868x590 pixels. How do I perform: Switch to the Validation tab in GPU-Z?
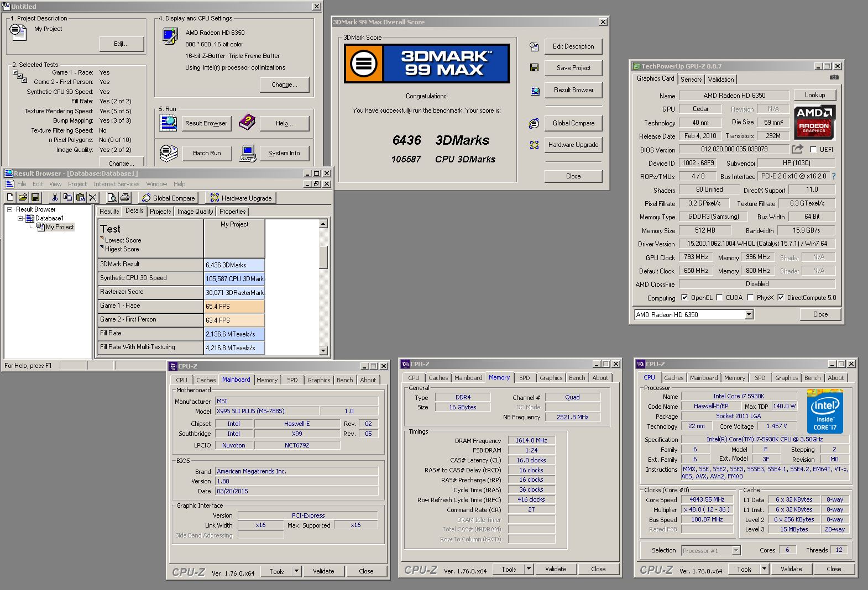pos(721,80)
